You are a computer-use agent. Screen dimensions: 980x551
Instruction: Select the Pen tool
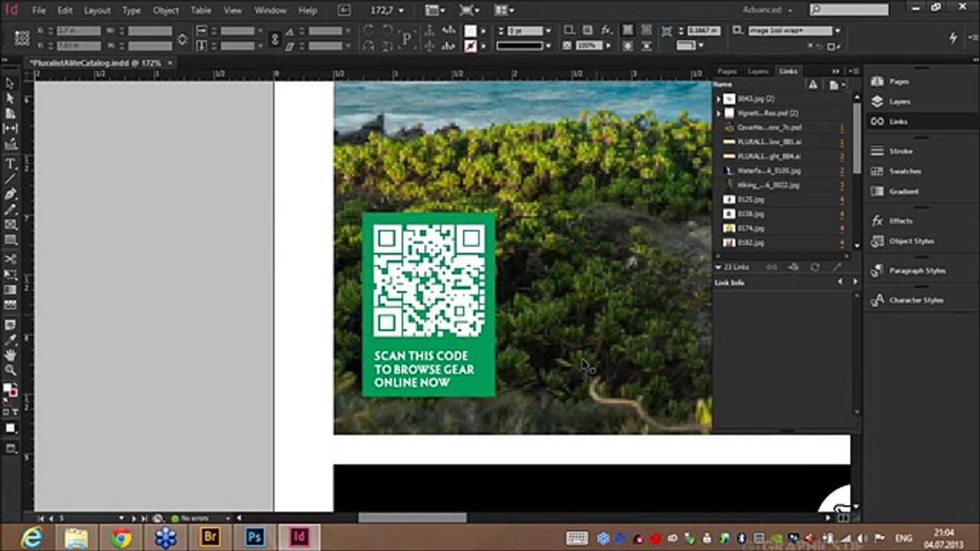point(10,194)
